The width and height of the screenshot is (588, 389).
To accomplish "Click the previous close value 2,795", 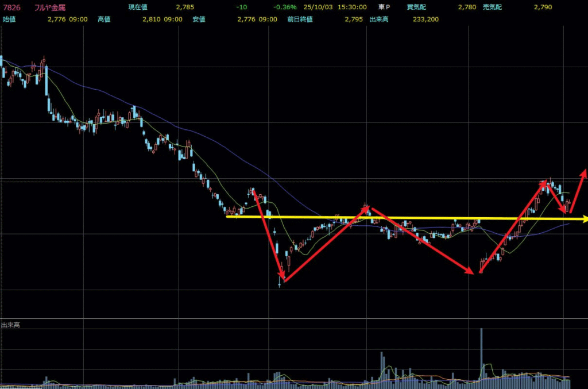I will 354,19.
